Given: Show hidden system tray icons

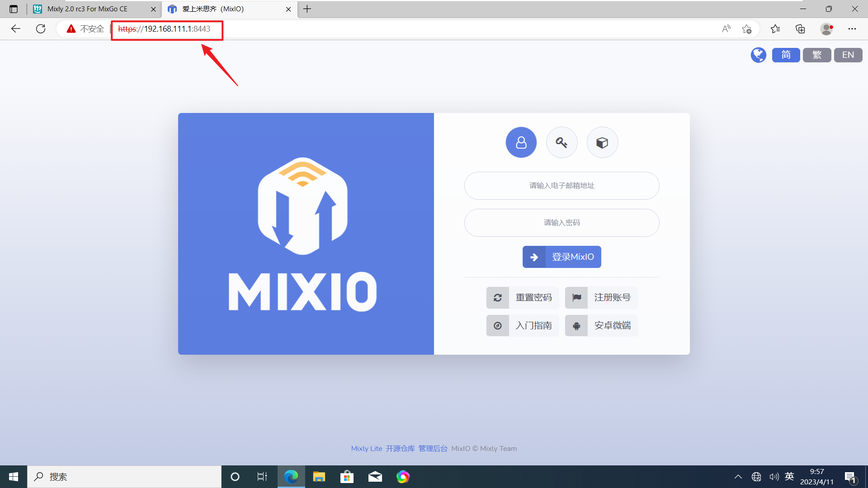Looking at the screenshot, I should (x=738, y=477).
